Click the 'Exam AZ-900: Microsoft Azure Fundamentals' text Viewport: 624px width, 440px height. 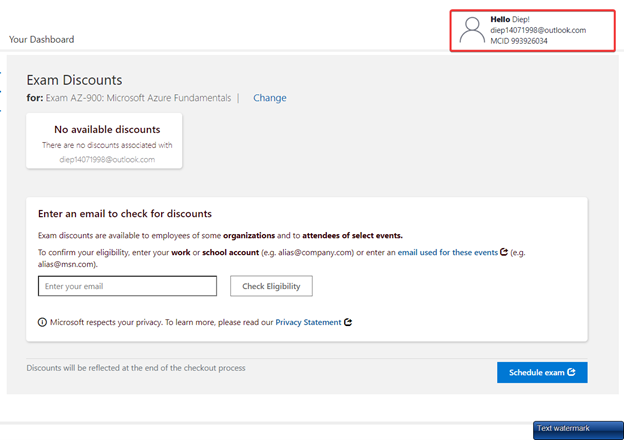(138, 98)
